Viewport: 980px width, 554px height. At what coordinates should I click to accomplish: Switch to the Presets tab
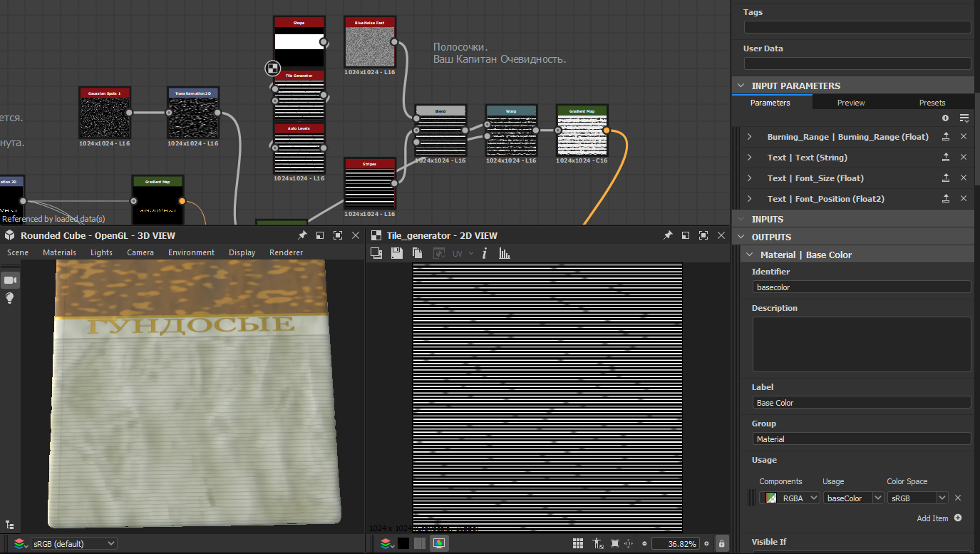point(932,103)
